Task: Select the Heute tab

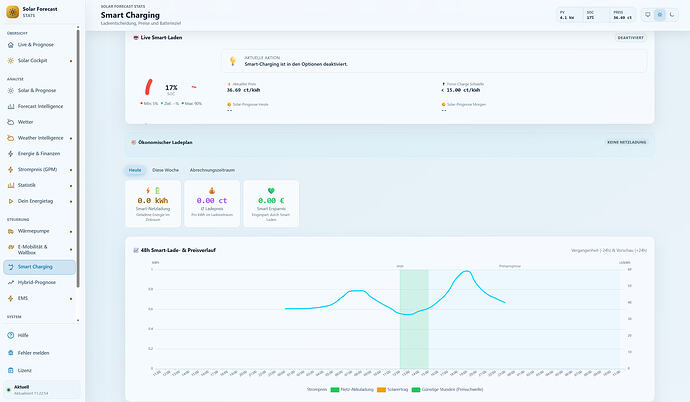Action: point(135,170)
